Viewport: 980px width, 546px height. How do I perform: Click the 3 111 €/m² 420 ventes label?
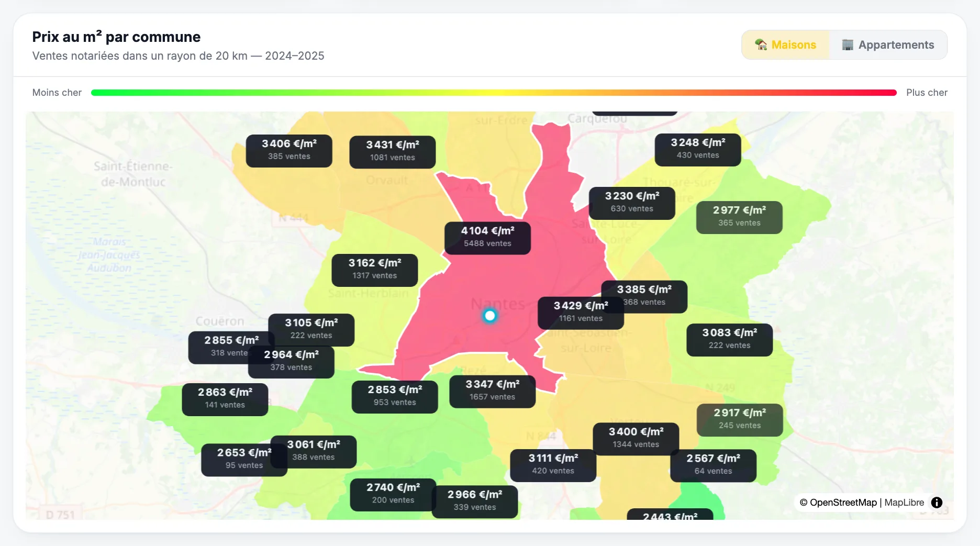[x=553, y=465]
